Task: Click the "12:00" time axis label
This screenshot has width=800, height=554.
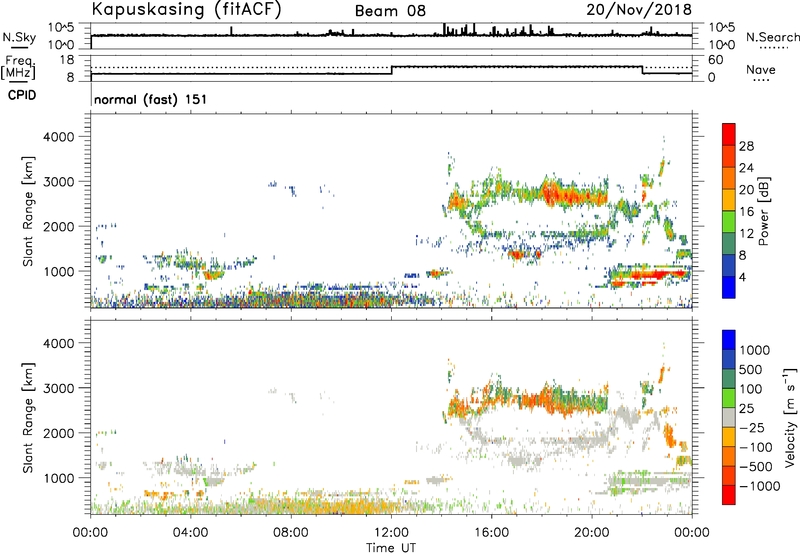Action: coord(391,533)
